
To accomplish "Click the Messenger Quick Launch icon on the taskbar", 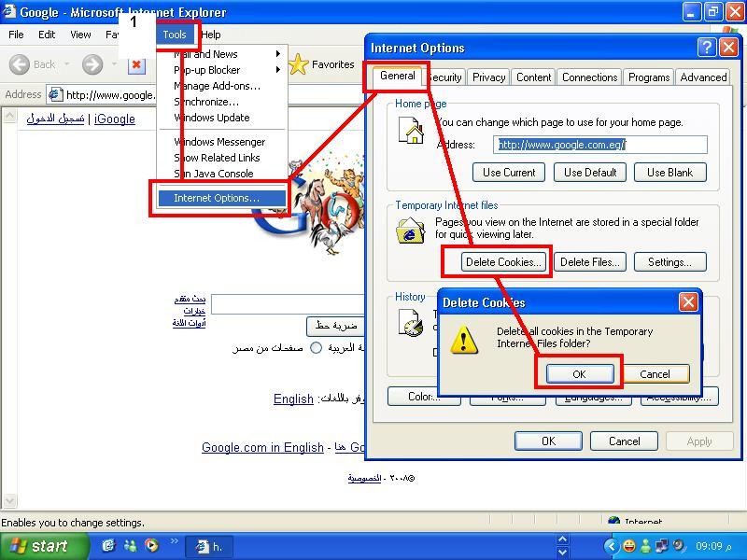I will (x=130, y=546).
